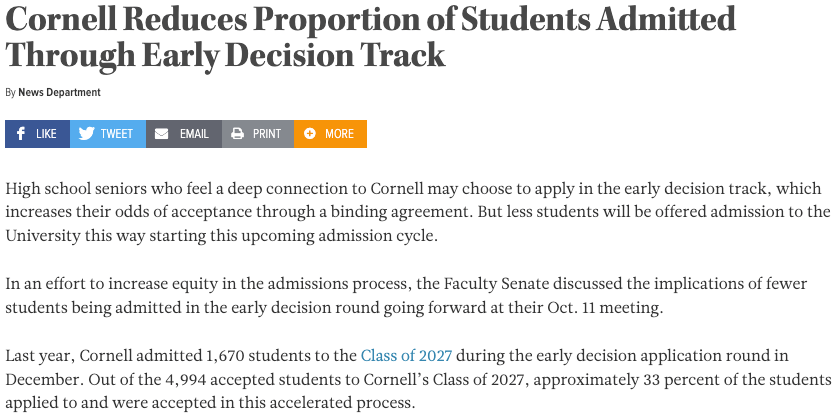Click the printer icon

point(237,134)
